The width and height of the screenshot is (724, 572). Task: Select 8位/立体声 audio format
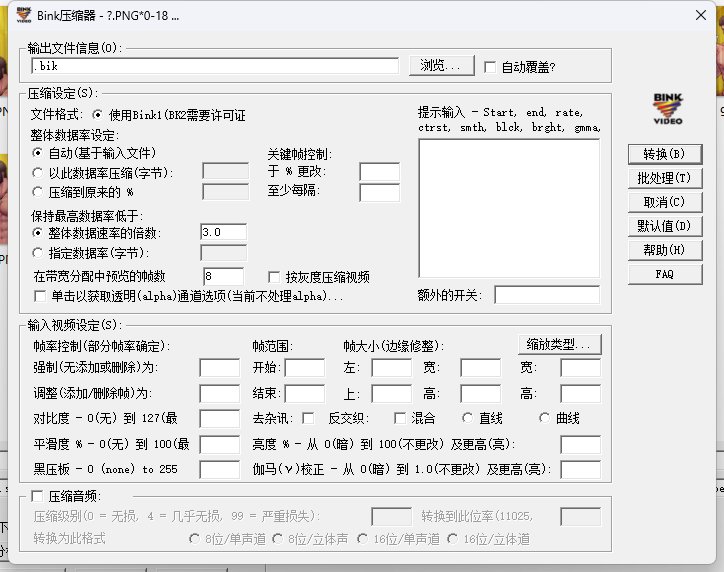point(278,539)
